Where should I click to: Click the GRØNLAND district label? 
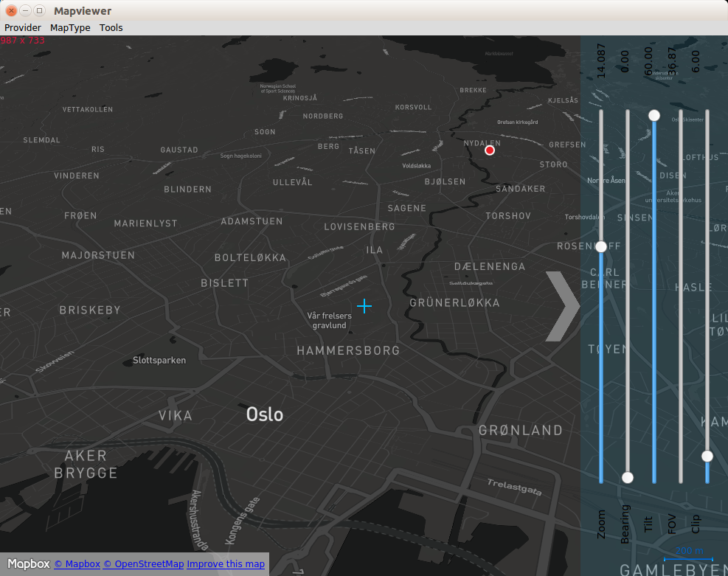coord(521,430)
